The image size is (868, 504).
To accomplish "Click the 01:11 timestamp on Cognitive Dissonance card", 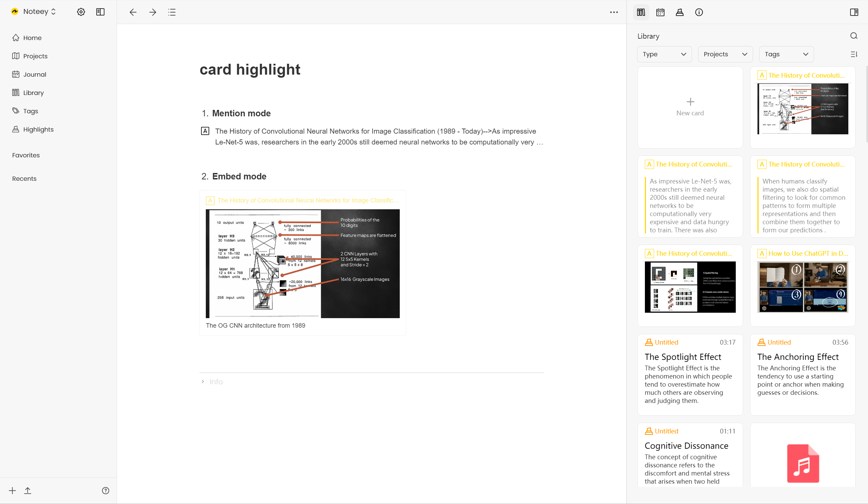I will point(728,431).
